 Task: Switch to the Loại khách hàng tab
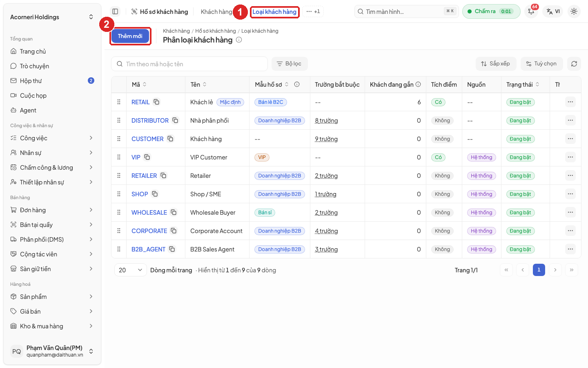click(274, 12)
